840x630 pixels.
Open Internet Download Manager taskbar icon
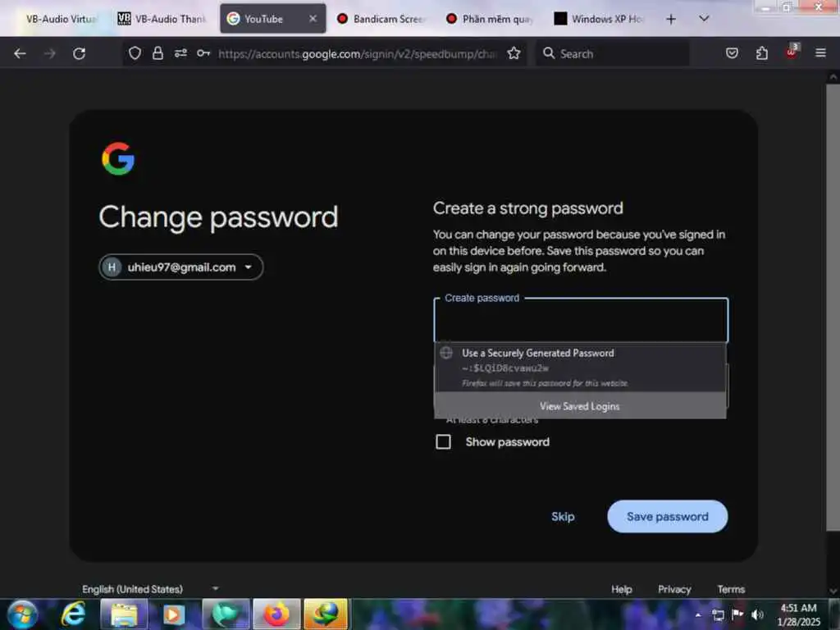click(325, 614)
